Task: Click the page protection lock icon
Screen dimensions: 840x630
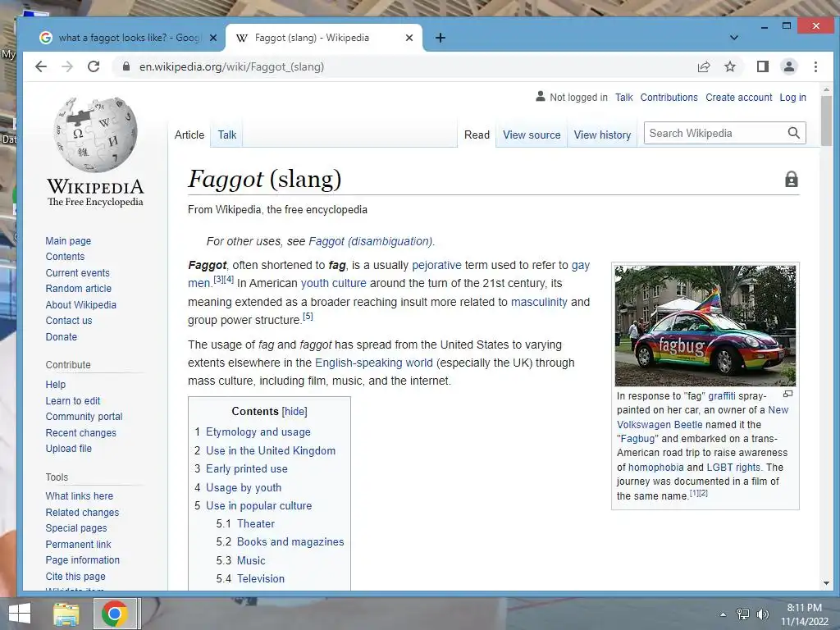Action: (x=792, y=179)
